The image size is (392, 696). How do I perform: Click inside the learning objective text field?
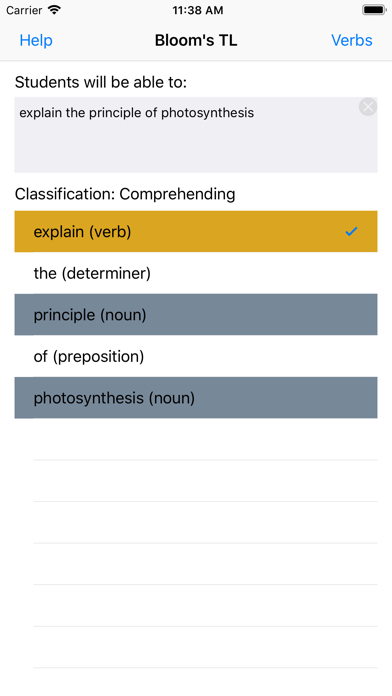click(196, 135)
